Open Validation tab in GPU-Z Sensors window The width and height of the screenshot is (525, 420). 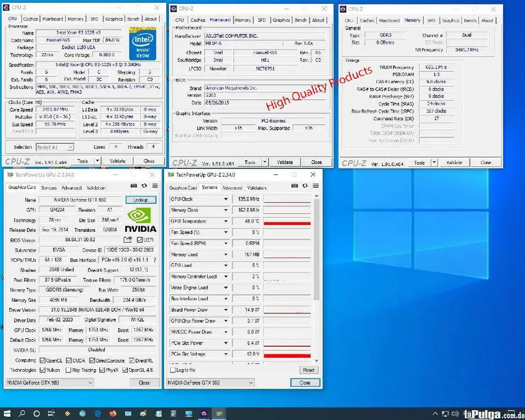tap(257, 188)
